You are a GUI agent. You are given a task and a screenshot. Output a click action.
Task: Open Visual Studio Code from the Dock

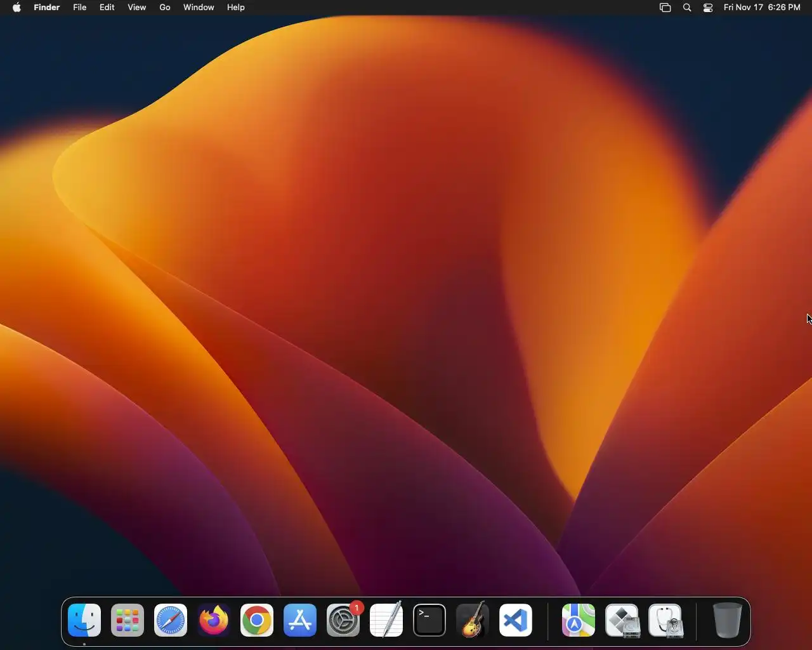point(516,620)
